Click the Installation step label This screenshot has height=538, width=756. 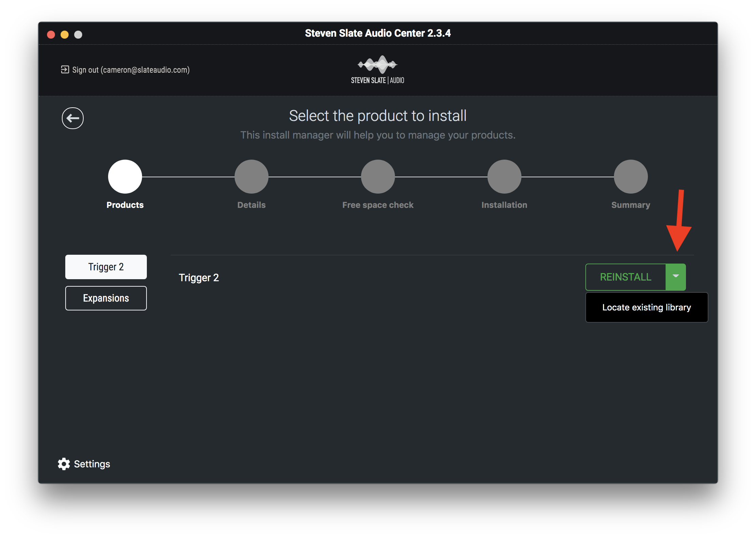point(504,205)
